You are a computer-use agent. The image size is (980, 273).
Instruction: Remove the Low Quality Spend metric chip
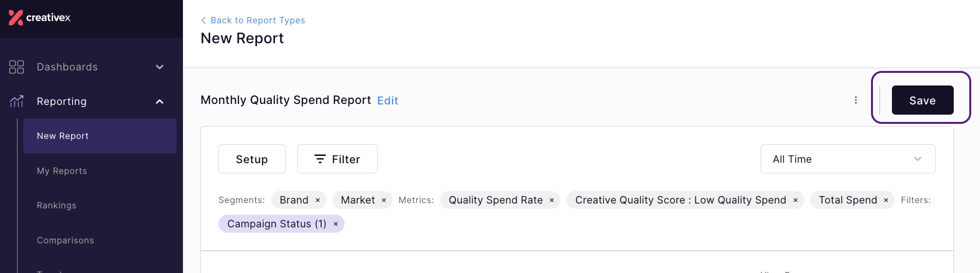click(x=796, y=200)
